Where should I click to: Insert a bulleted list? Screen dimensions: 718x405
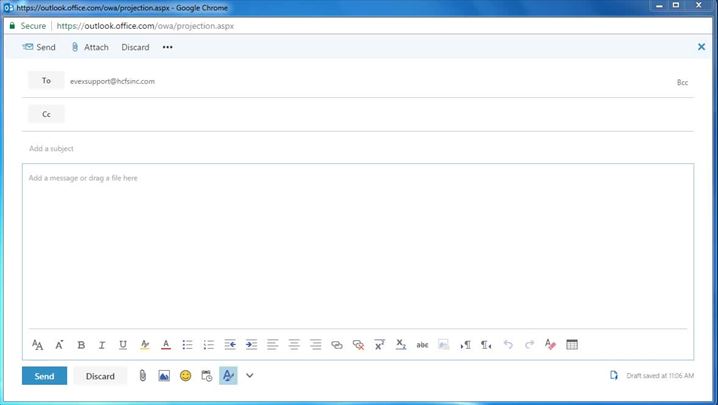pyautogui.click(x=187, y=345)
